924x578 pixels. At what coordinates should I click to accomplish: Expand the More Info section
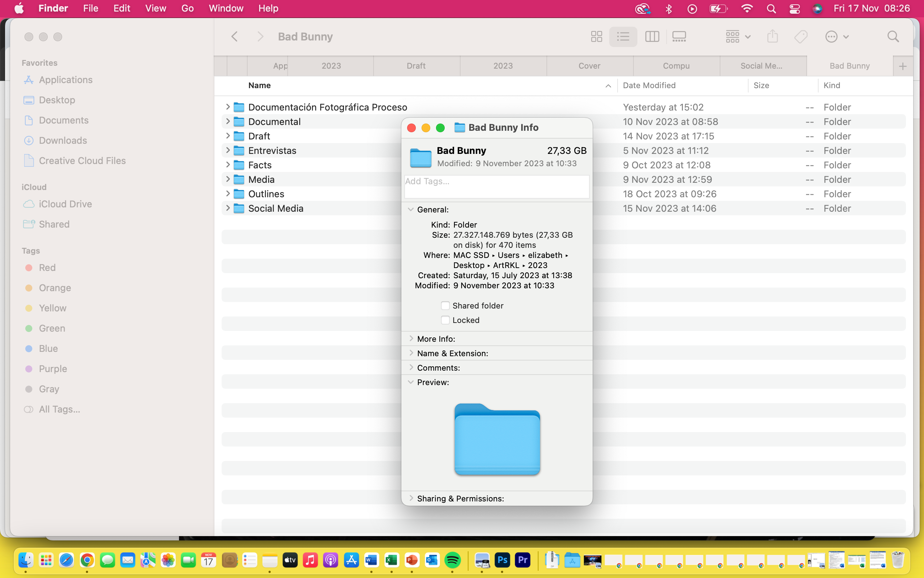(x=411, y=338)
